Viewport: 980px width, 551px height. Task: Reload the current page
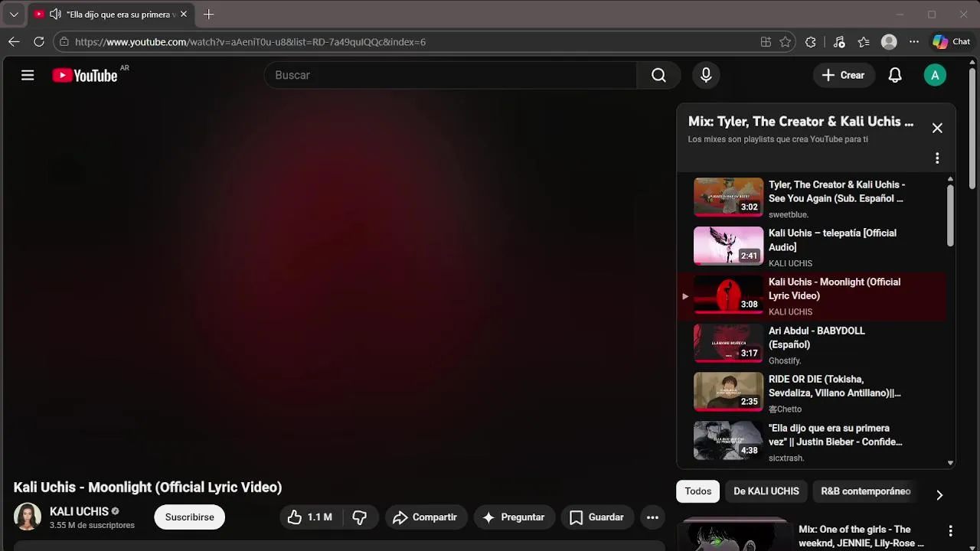(x=39, y=42)
